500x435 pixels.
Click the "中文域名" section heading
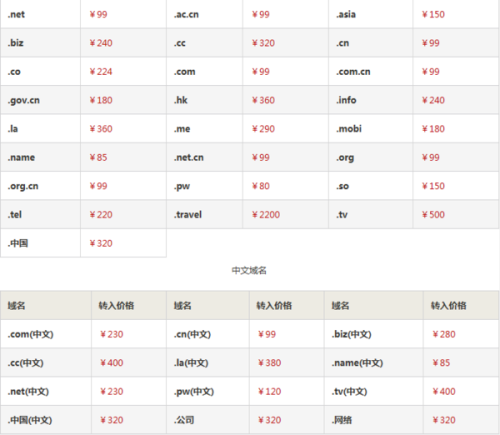(x=249, y=270)
